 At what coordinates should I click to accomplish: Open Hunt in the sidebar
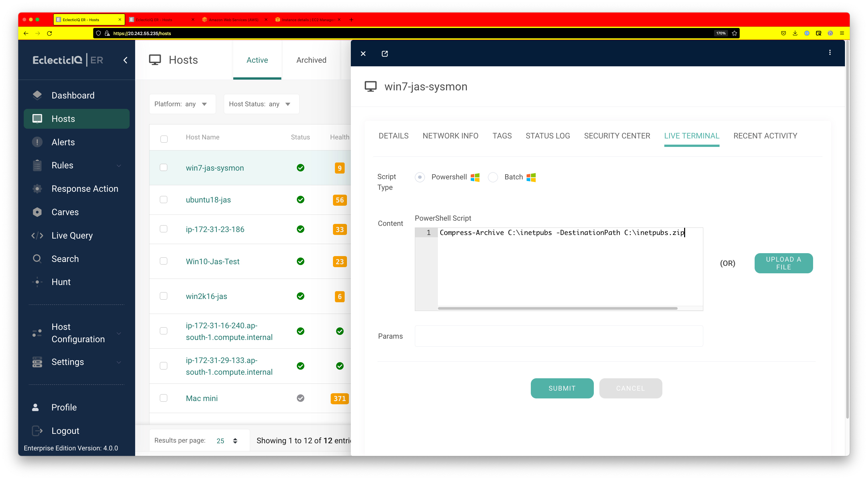pos(76,282)
